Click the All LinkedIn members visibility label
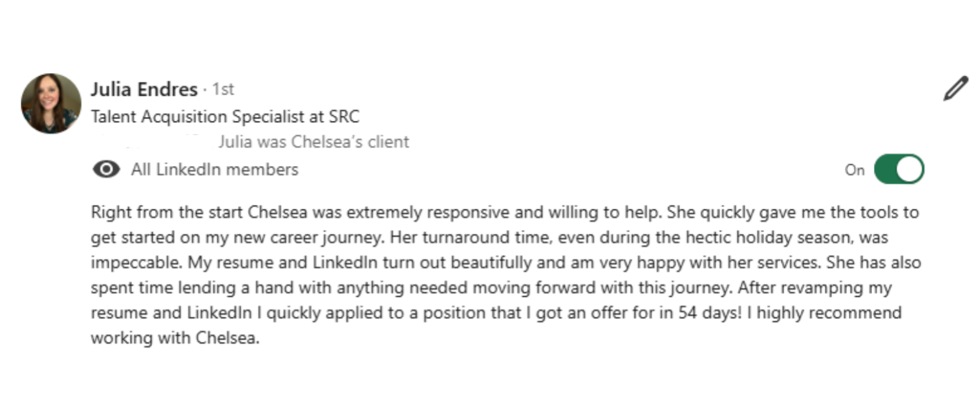 click(x=215, y=170)
